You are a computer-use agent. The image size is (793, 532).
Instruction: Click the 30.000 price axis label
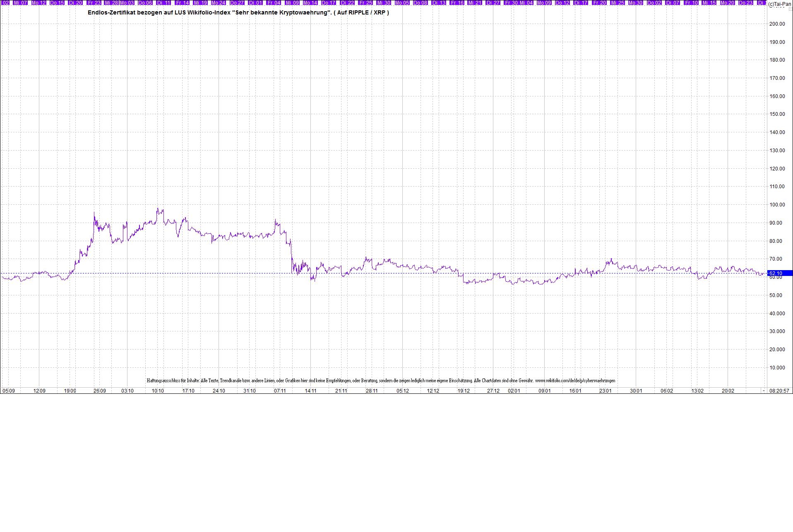pos(777,331)
